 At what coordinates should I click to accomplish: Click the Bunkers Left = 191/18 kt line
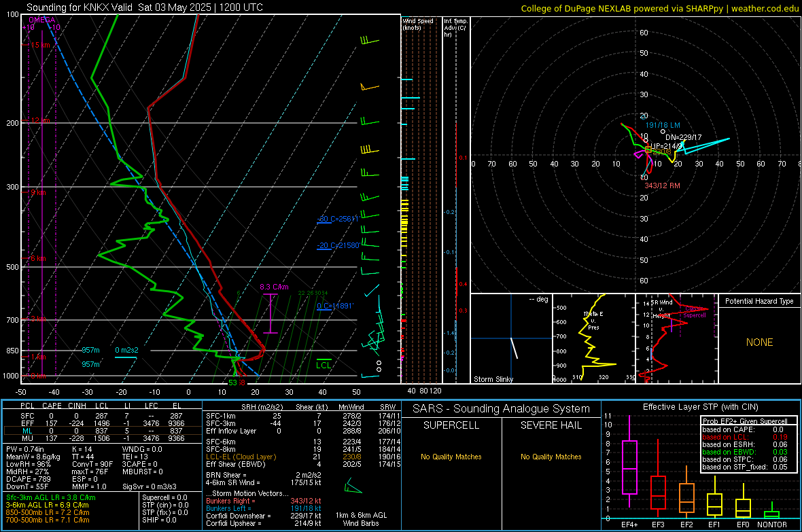264,508
